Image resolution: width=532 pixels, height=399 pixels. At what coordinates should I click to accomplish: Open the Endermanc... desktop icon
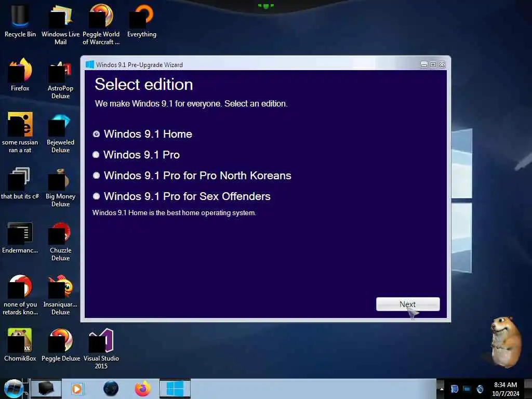(x=20, y=237)
